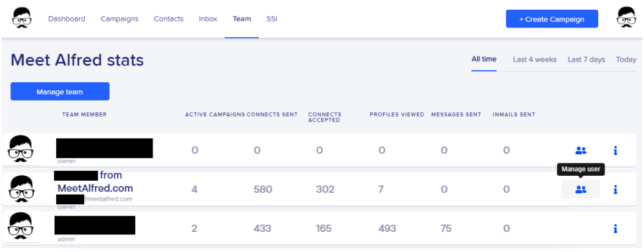The height and width of the screenshot is (252, 644).
Task: Open info icon for admin row
Action: [615, 228]
